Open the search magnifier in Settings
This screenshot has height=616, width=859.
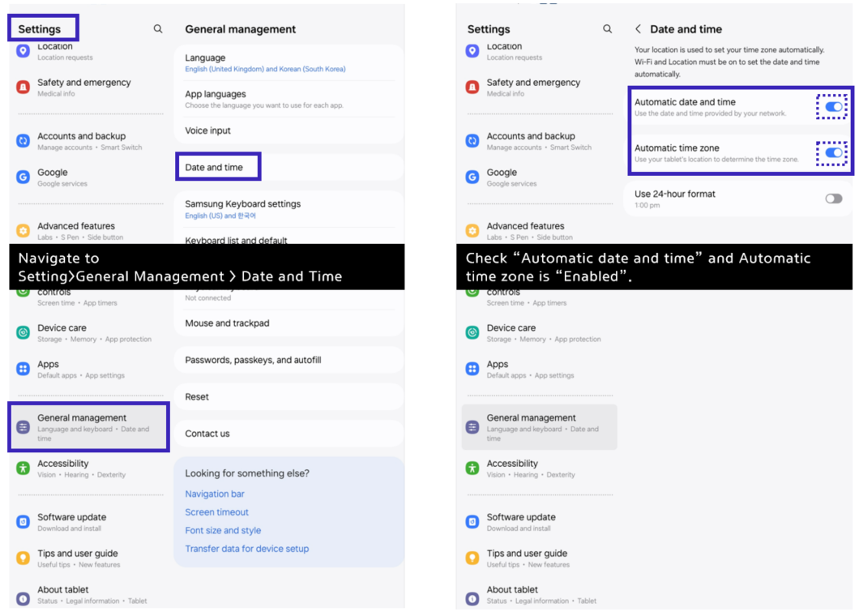point(157,28)
